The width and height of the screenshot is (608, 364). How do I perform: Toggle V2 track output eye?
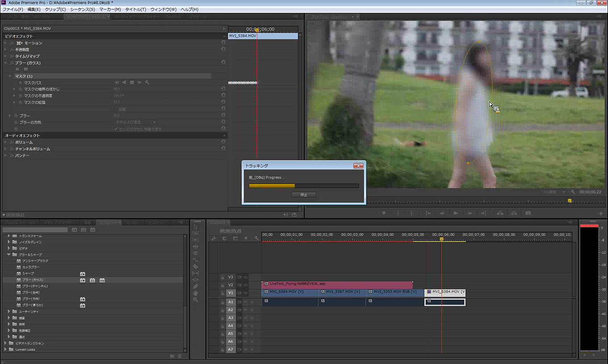tap(245, 285)
